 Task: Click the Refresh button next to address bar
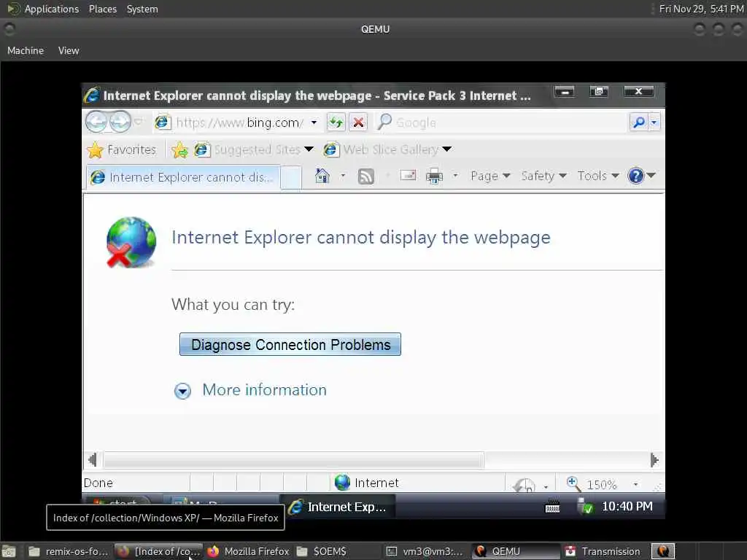336,122
